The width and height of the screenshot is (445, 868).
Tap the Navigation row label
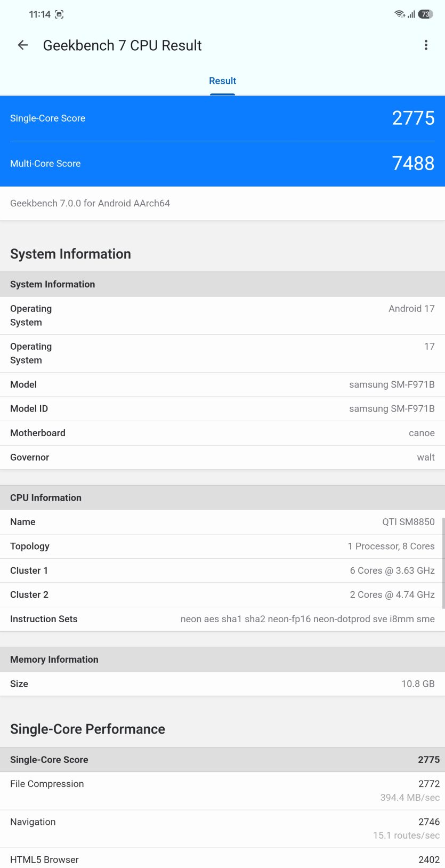33,822
